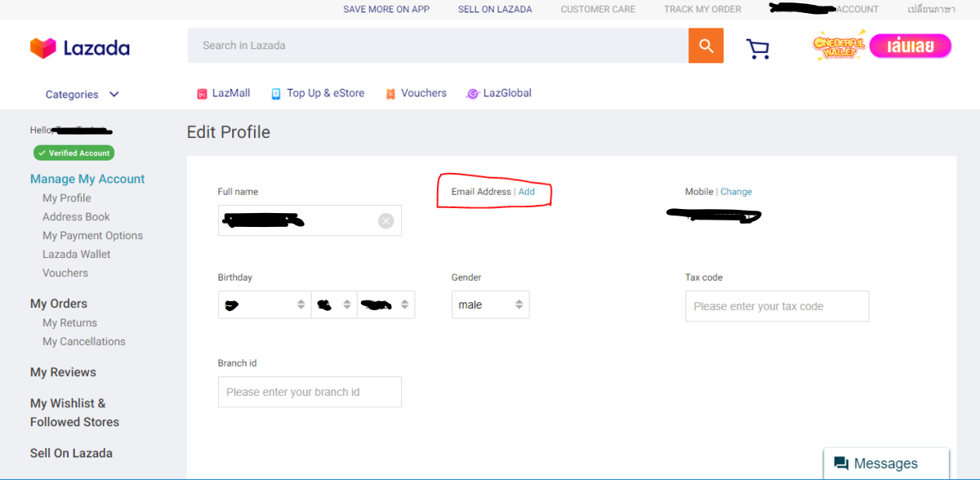The width and height of the screenshot is (980, 480).
Task: Click the Edit Profile heading
Action: click(x=229, y=132)
